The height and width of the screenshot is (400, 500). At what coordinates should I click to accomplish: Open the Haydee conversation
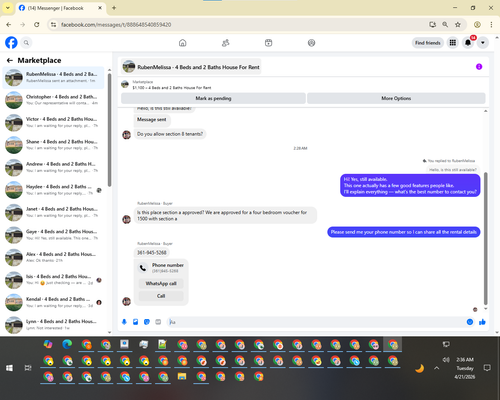[x=53, y=190]
